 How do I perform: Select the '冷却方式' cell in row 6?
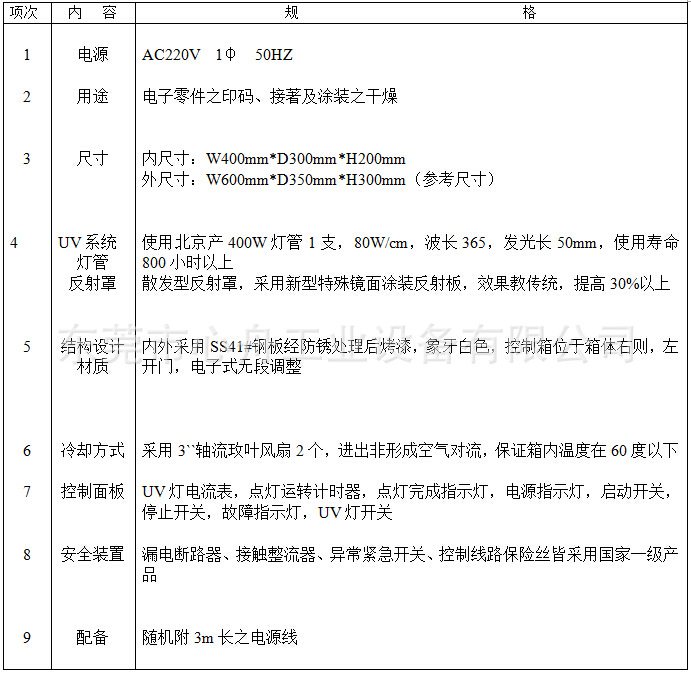pos(93,450)
